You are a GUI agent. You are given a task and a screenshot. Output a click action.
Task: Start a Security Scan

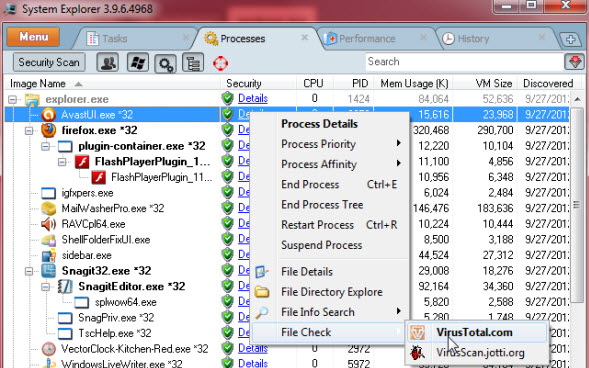click(49, 62)
